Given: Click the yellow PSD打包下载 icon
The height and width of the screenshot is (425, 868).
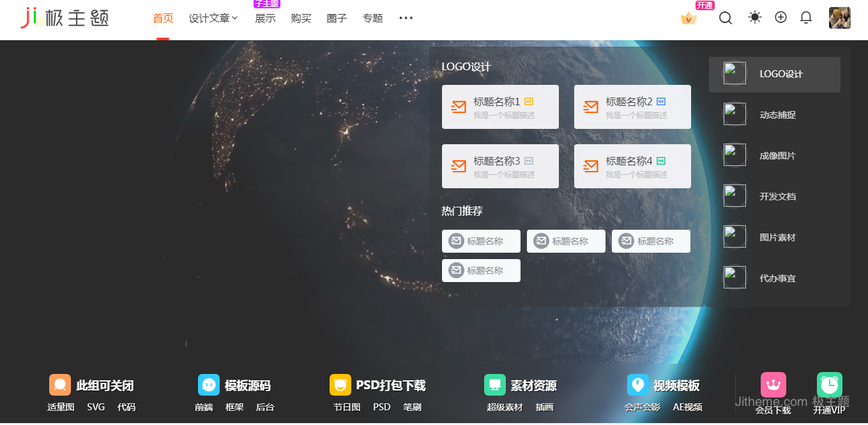Looking at the screenshot, I should coord(340,385).
